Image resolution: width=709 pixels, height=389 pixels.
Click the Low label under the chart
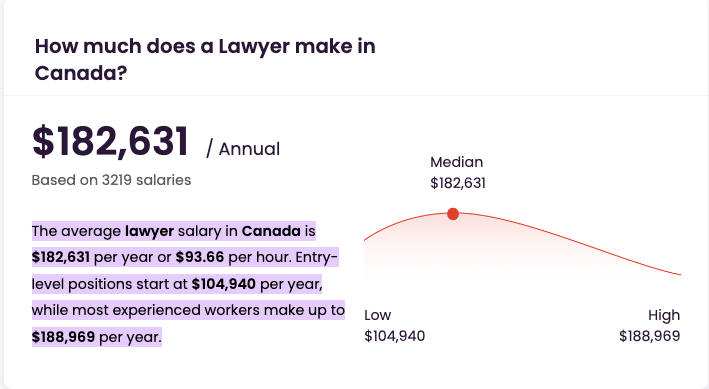click(x=378, y=315)
